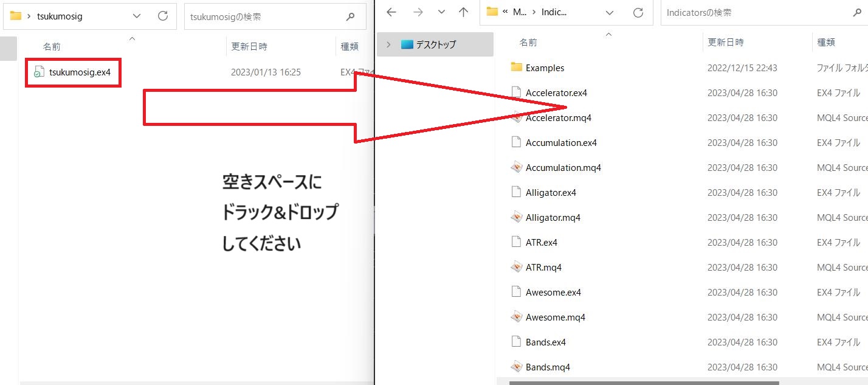The height and width of the screenshot is (385, 868).
Task: Sort left pane by 名前 column
Action: (x=52, y=46)
